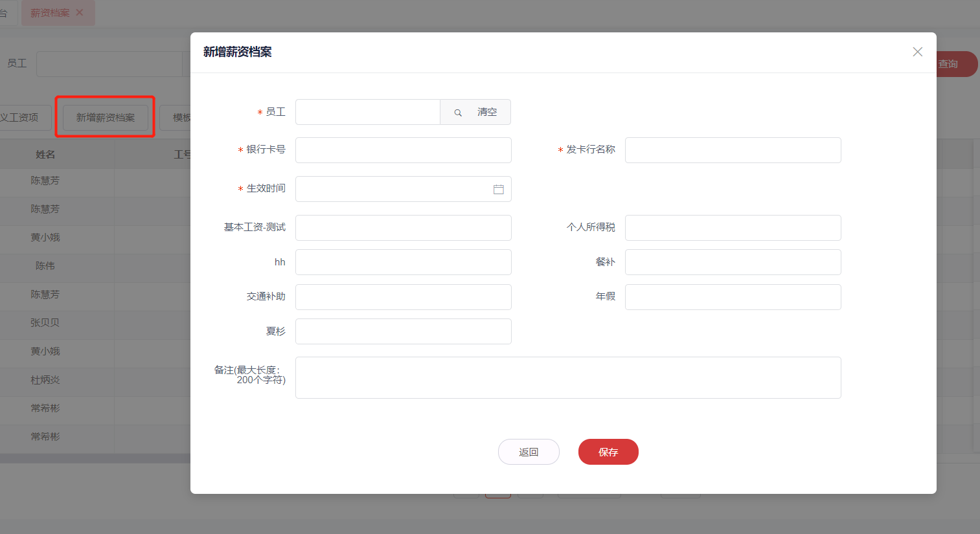Viewport: 980px width, 534px height.
Task: Close the 薪资档案 tab with its X
Action: click(80, 12)
